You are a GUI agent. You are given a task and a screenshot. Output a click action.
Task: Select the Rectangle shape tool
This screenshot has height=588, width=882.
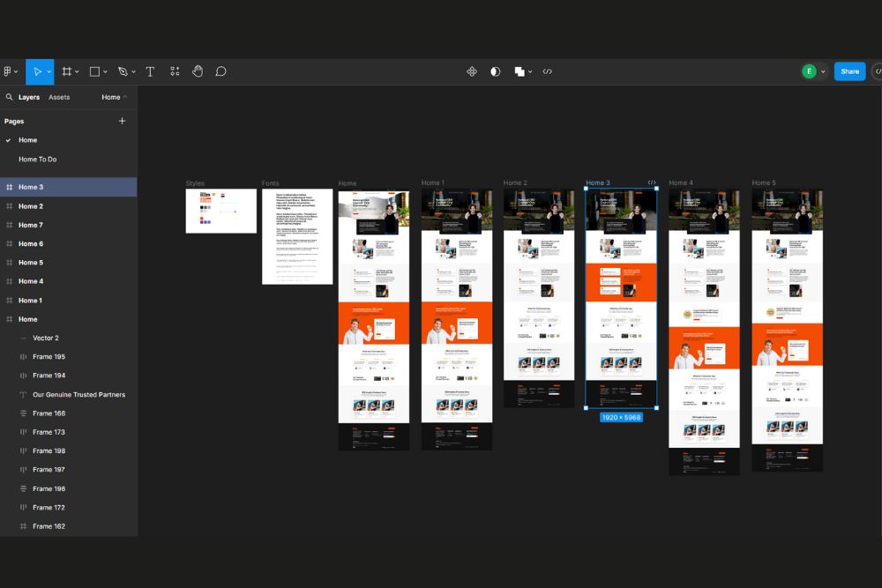(x=94, y=71)
